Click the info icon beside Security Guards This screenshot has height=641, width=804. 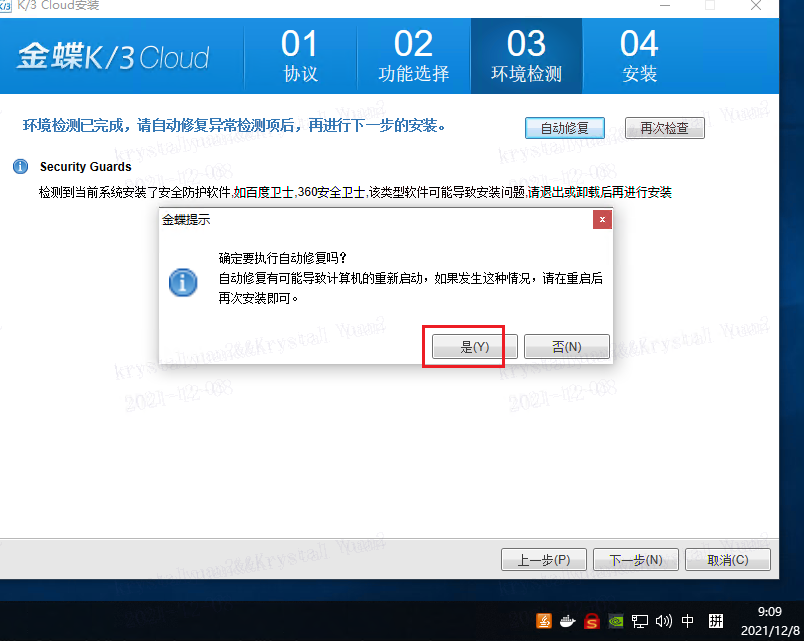click(21, 166)
